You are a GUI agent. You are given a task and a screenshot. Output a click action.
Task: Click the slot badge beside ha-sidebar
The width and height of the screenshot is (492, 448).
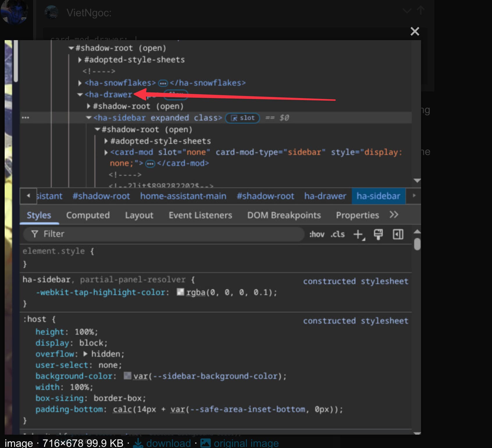coord(243,118)
